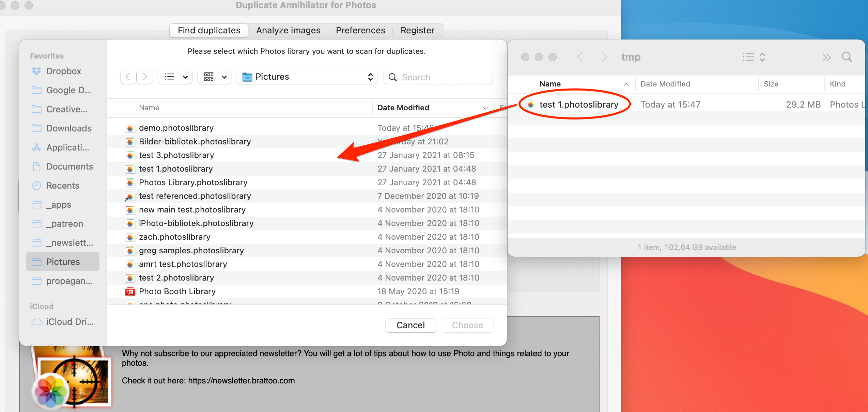The image size is (868, 412).
Task: Click 29,2 MB size value in tmp window
Action: 803,105
